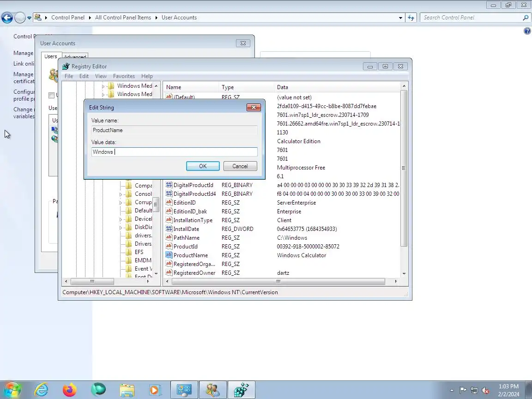Expand the DiskDia registry key

coord(121,227)
